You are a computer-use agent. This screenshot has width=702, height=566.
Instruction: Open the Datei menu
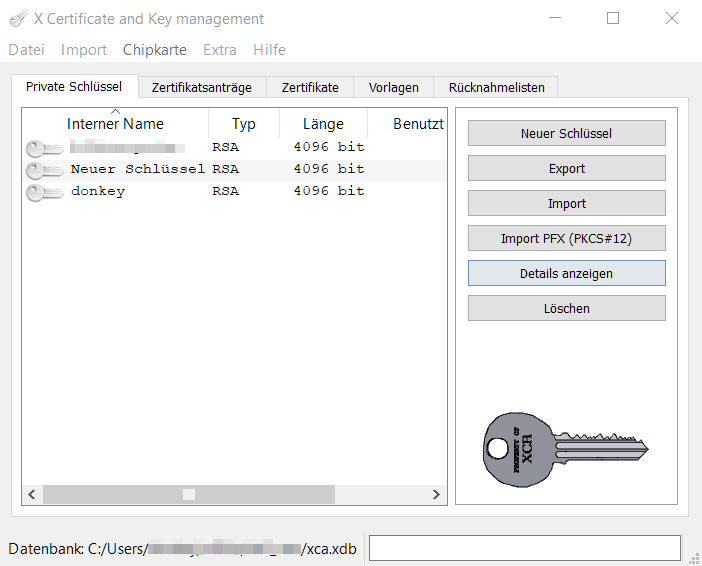point(26,50)
